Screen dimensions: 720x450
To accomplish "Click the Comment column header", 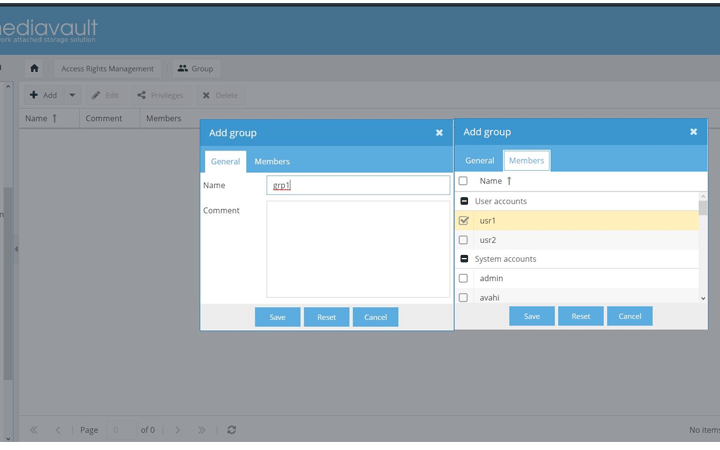I will click(109, 118).
